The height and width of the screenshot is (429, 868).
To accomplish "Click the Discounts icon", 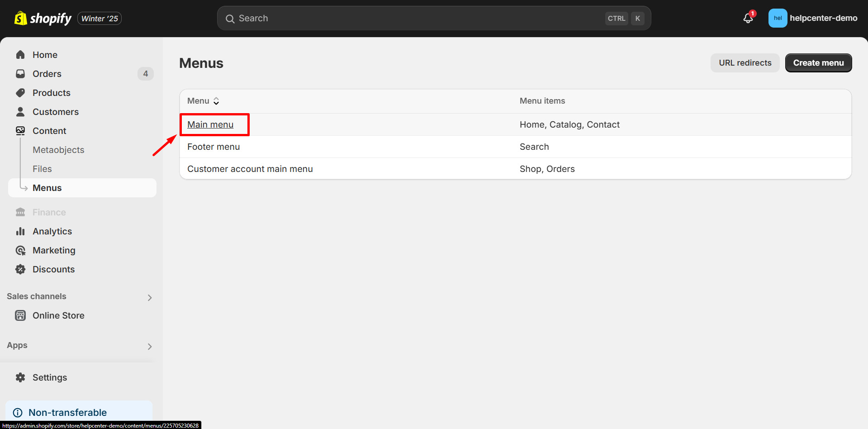I will (x=20, y=269).
